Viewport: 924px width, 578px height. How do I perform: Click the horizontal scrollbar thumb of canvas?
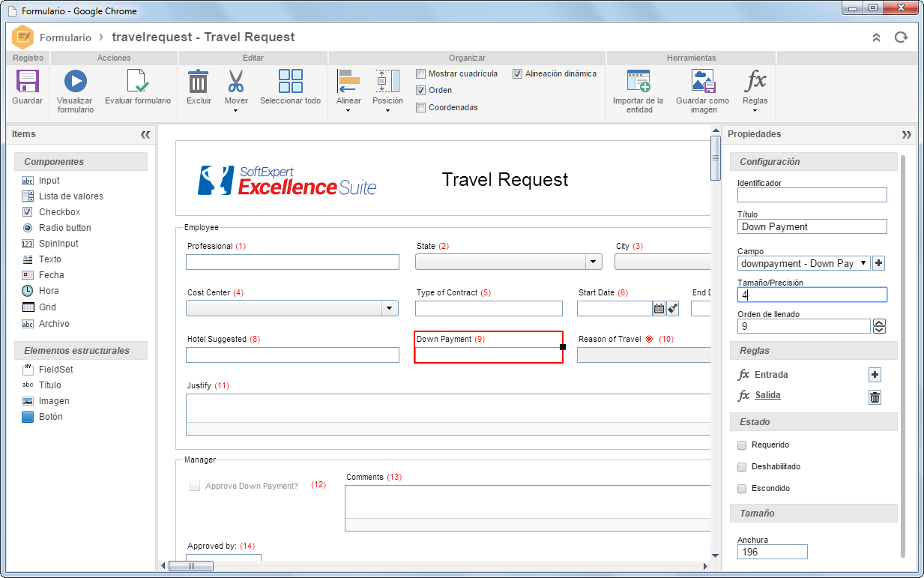(x=190, y=566)
